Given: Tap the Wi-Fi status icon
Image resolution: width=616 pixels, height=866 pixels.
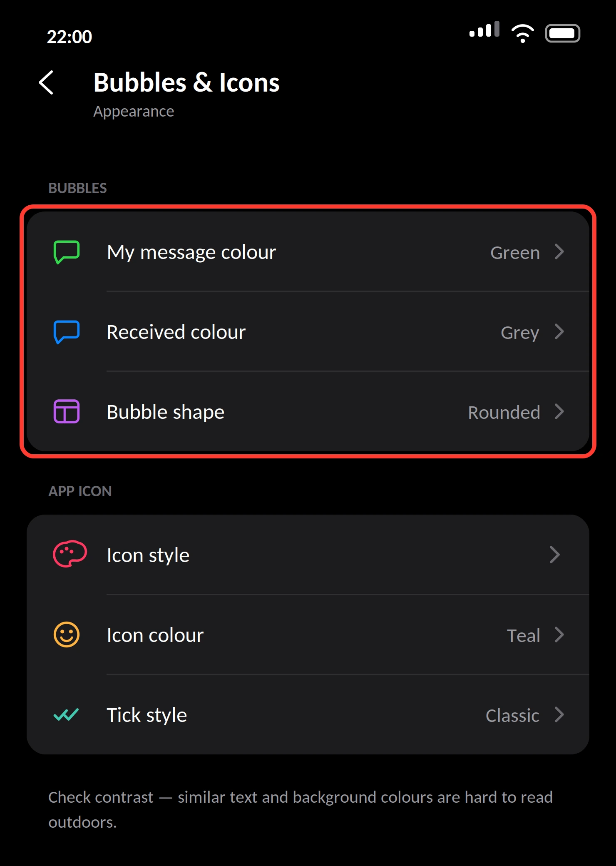Looking at the screenshot, I should pos(522,33).
